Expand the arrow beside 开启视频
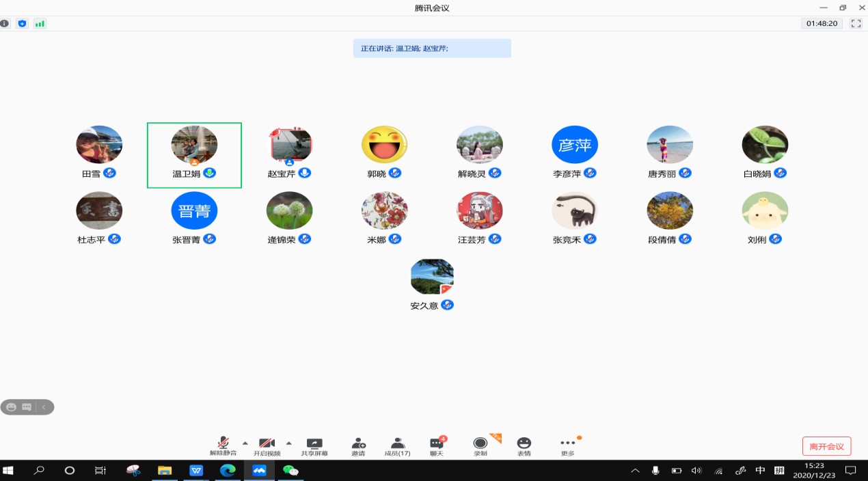Screen dimensions: 868x481 (x=288, y=443)
